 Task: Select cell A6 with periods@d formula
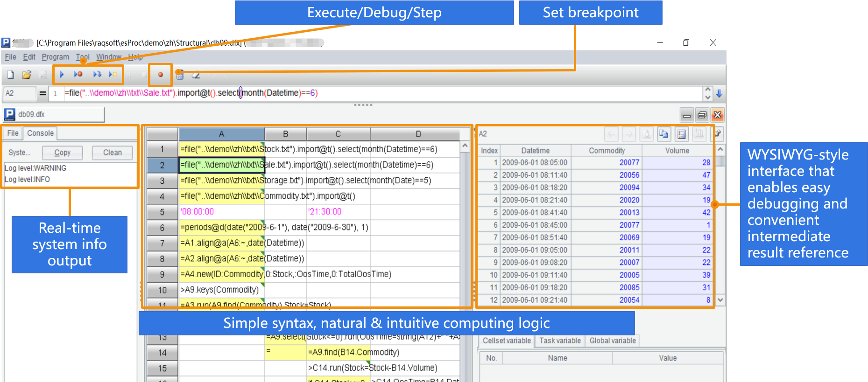click(221, 228)
